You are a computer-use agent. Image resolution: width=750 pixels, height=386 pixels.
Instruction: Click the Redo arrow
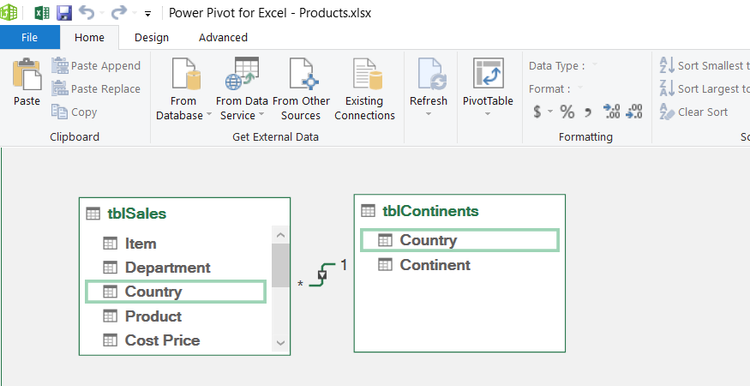point(119,12)
